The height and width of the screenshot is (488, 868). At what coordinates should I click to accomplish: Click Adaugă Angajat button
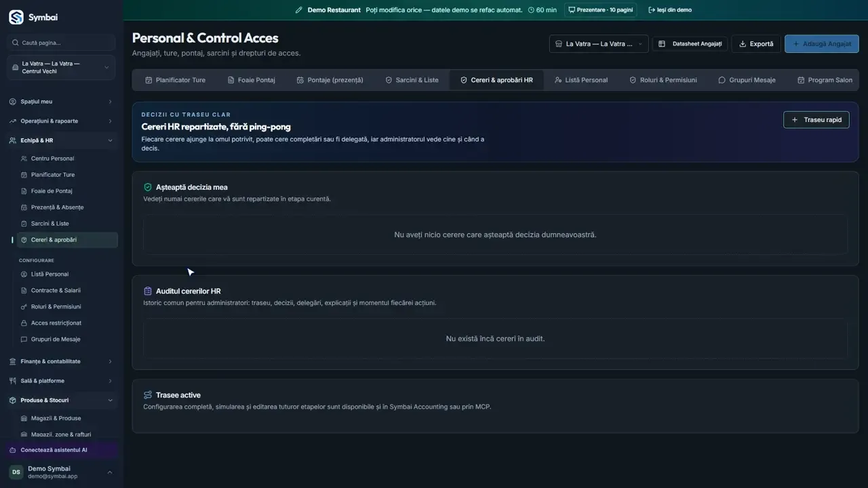point(822,44)
